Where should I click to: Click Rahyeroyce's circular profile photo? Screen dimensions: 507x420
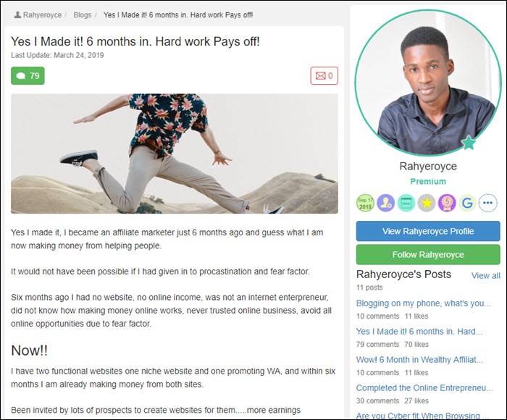point(428,83)
